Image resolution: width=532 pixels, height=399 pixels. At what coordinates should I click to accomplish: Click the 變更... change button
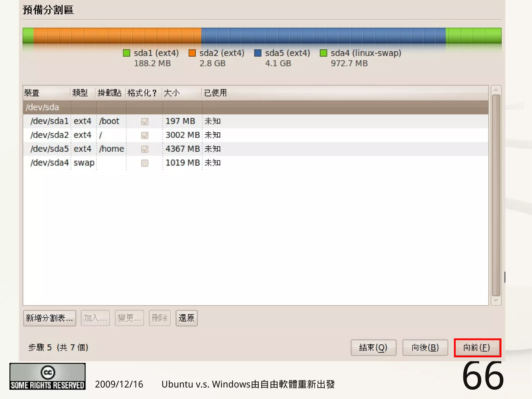[x=129, y=318]
